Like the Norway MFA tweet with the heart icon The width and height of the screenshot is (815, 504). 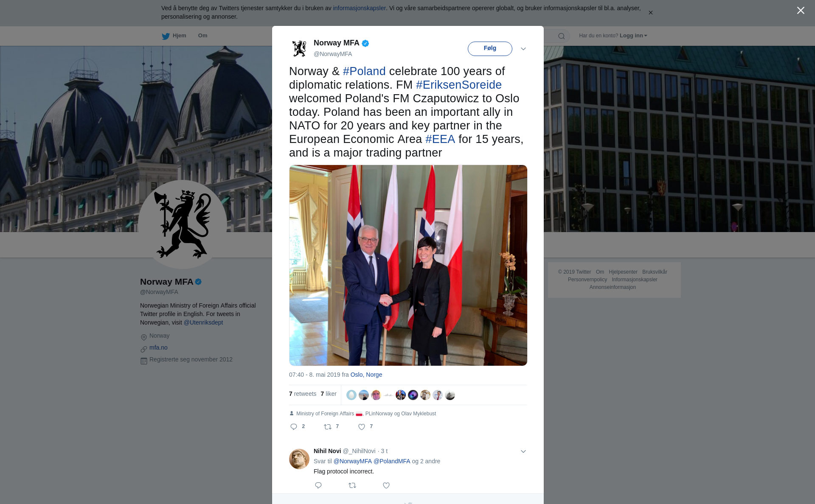tap(362, 427)
